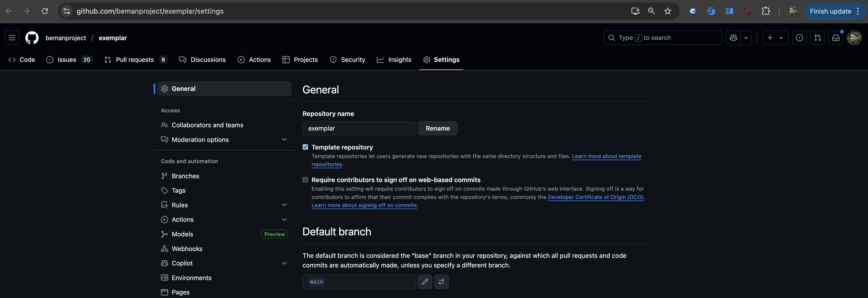Open the issues icon in header
The height and width of the screenshot is (298, 868).
[x=799, y=38]
